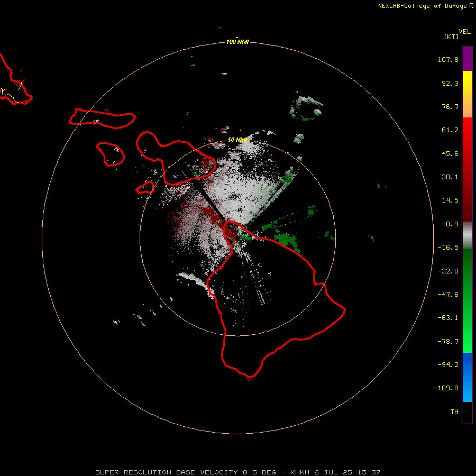Click the 61.2 scale value
Screen dimensions: 476x476
[x=450, y=130]
